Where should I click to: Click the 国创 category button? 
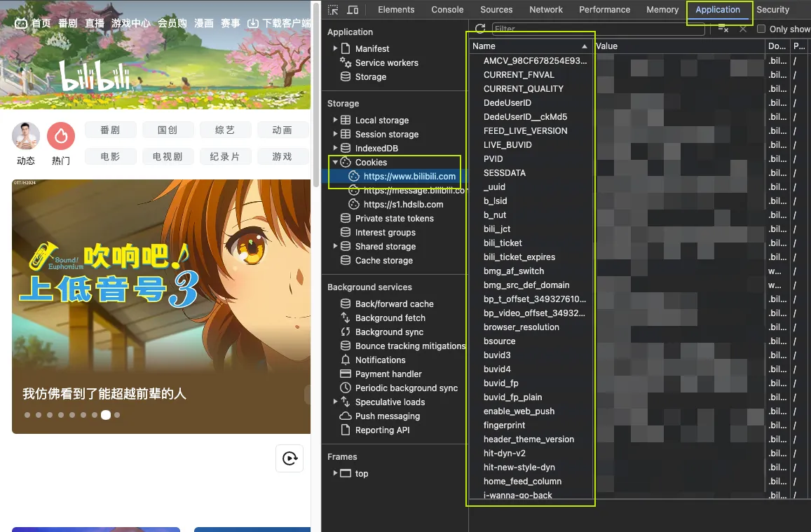168,130
